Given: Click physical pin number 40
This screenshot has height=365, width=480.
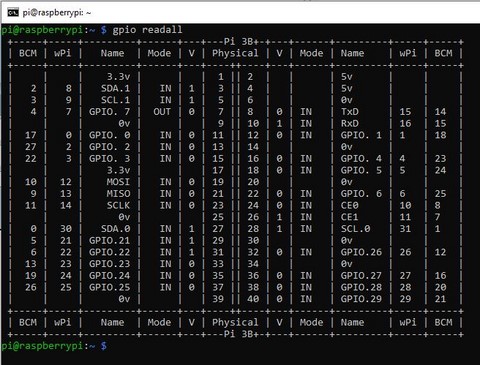Looking at the screenshot, I should coord(253,299).
